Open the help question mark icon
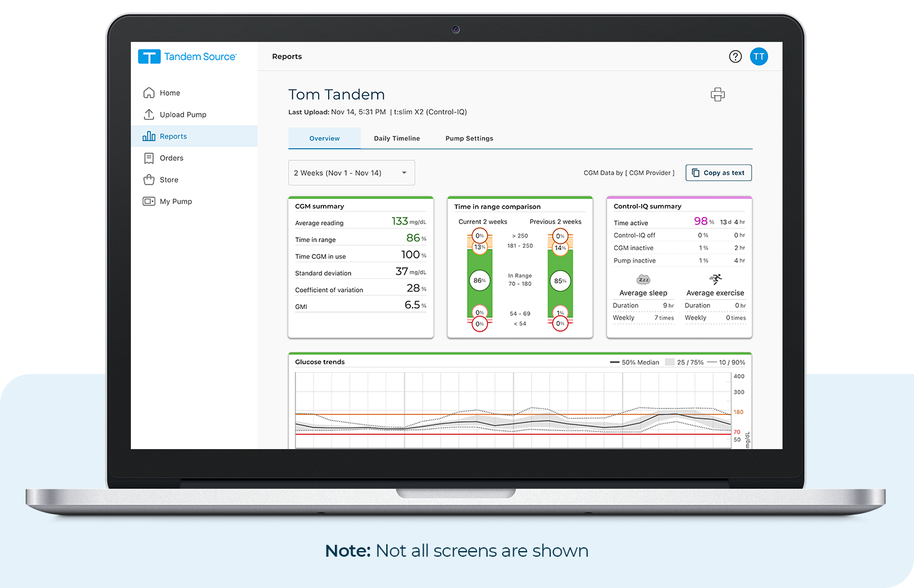This screenshot has height=588, width=914. (x=736, y=56)
